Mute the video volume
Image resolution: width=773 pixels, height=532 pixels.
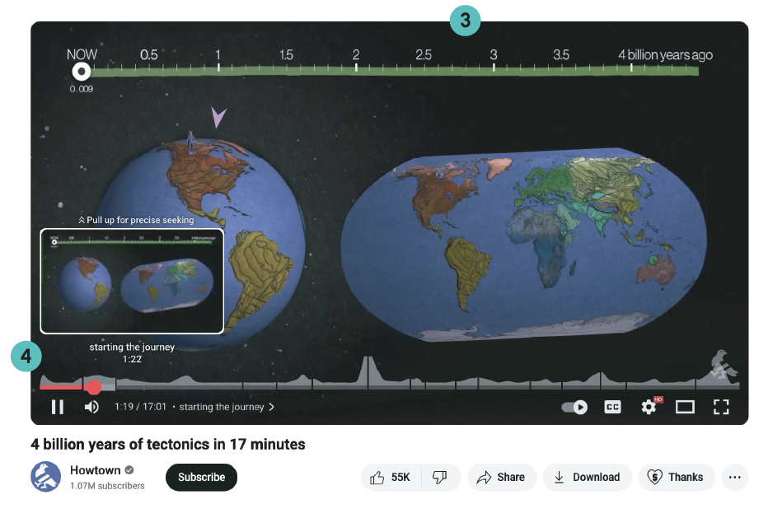(91, 407)
